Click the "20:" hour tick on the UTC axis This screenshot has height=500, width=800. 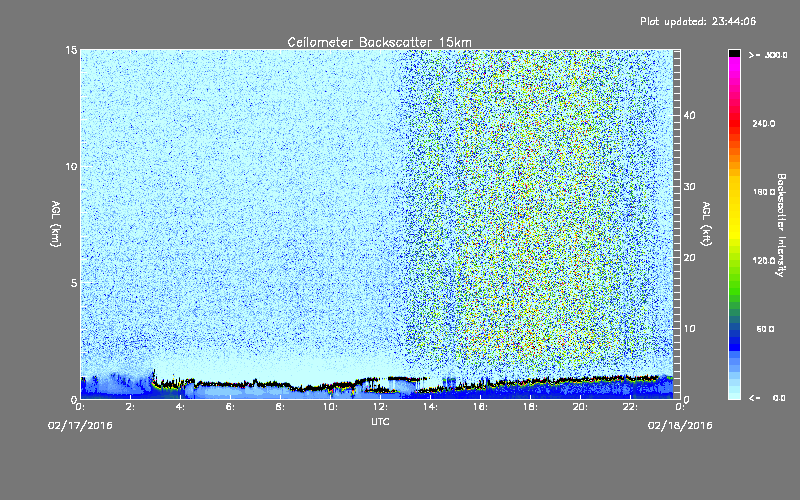580,407
